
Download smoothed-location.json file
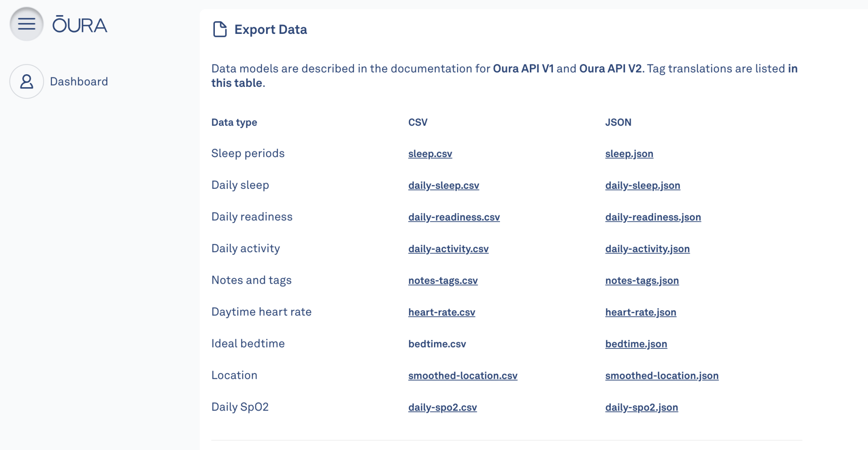pos(662,375)
